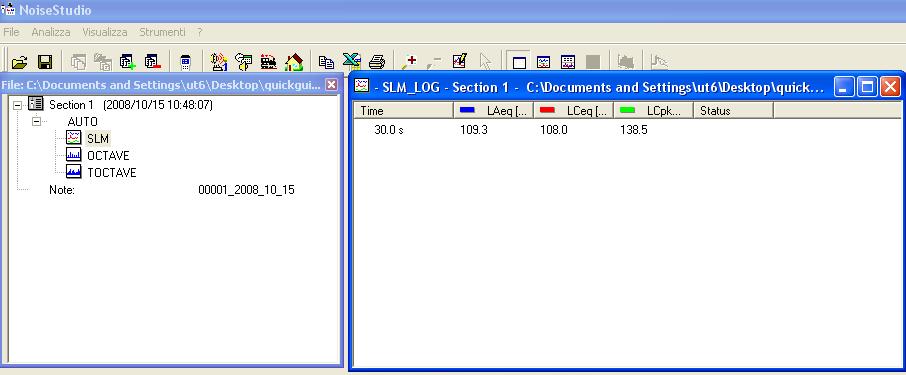Open the Strumenti menu

coord(162,32)
